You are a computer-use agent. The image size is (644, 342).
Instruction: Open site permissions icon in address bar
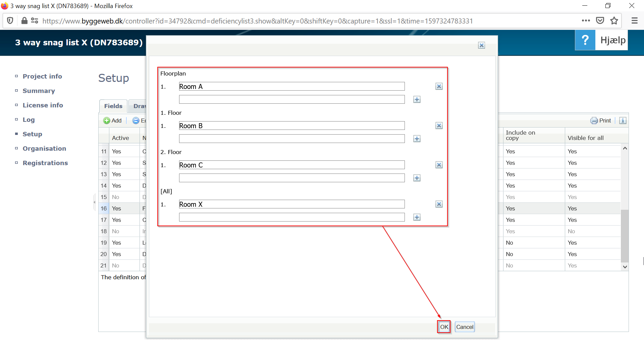point(35,21)
